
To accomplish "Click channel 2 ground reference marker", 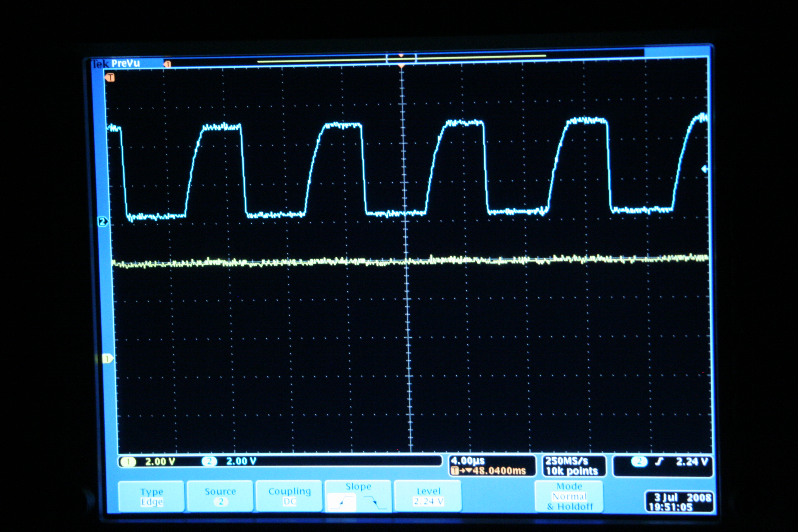I will coord(103,222).
